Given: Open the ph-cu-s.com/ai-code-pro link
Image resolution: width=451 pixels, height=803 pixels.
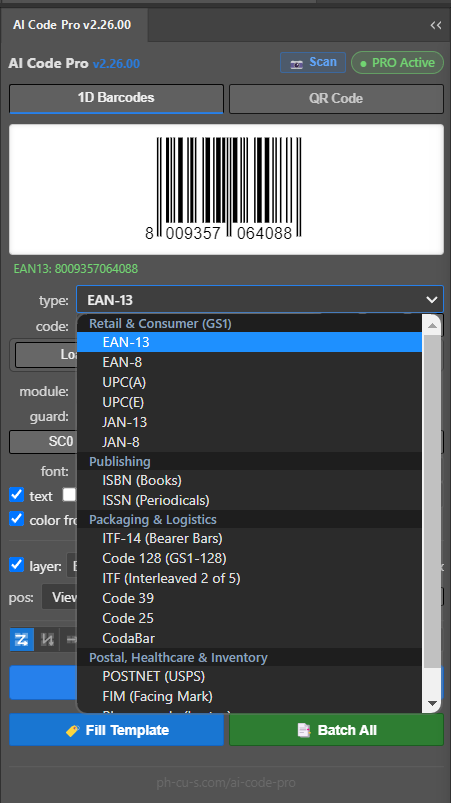Looking at the screenshot, I should point(226,783).
